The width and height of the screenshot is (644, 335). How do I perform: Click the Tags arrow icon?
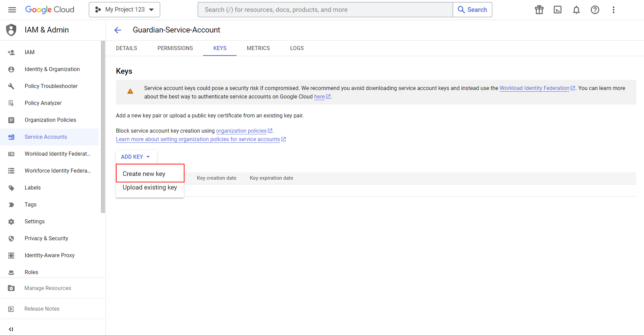coord(11,205)
